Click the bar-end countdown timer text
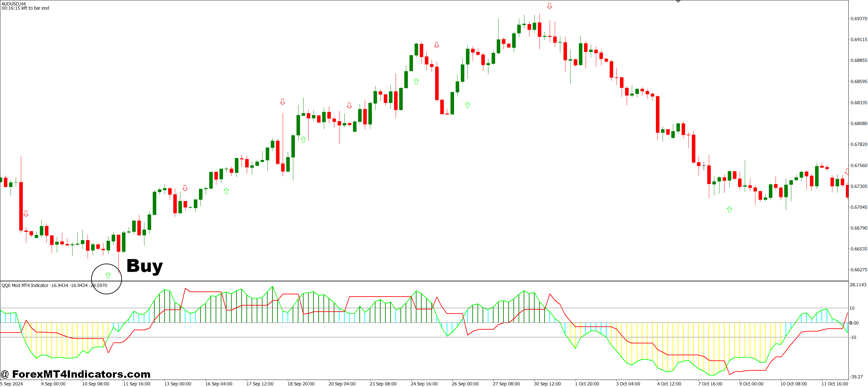Screen dimensions: 868x387 pyautogui.click(x=25, y=8)
